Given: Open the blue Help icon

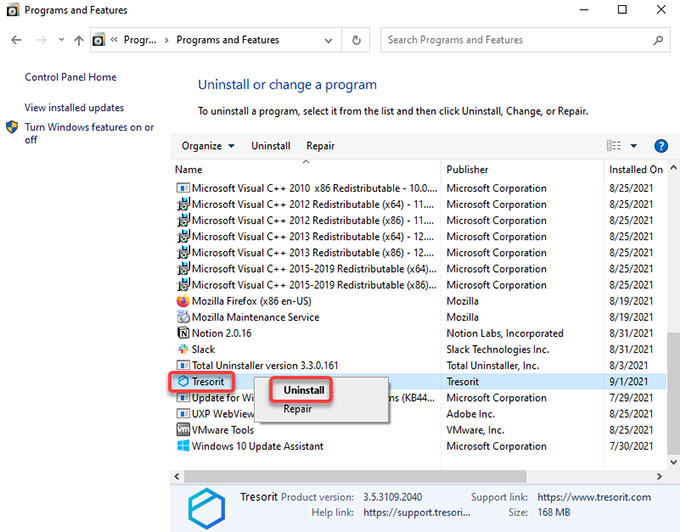Looking at the screenshot, I should 660,146.
